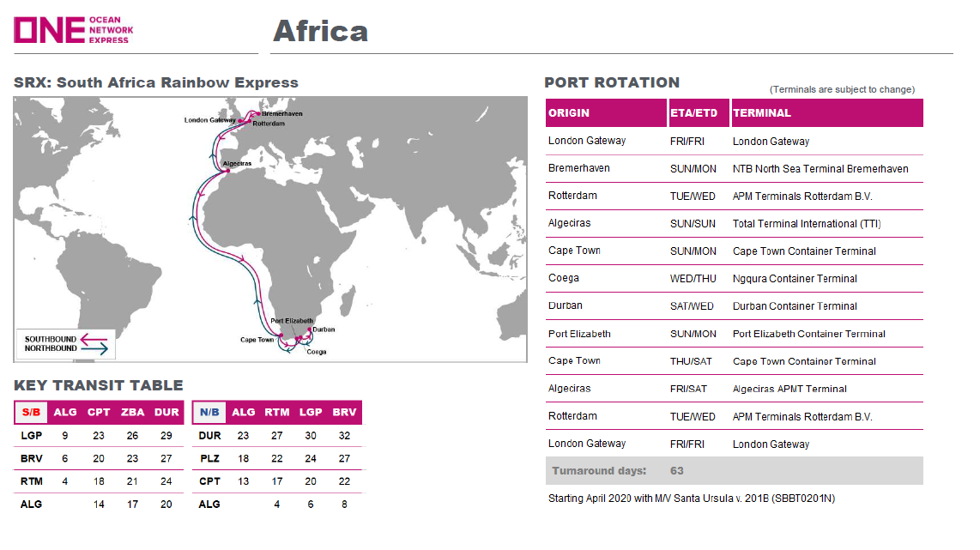Click 'Coega' in the port rotation origin column
The width and height of the screenshot is (980, 550).
pos(564,278)
